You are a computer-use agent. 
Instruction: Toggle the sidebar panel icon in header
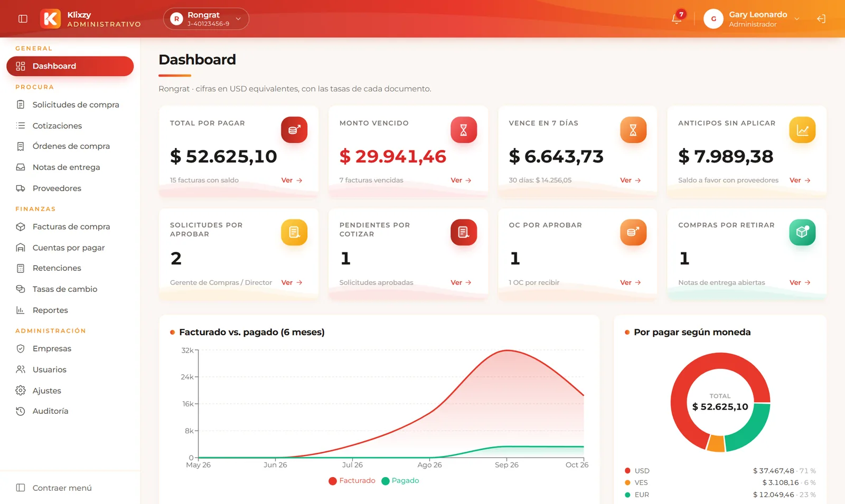click(x=23, y=18)
